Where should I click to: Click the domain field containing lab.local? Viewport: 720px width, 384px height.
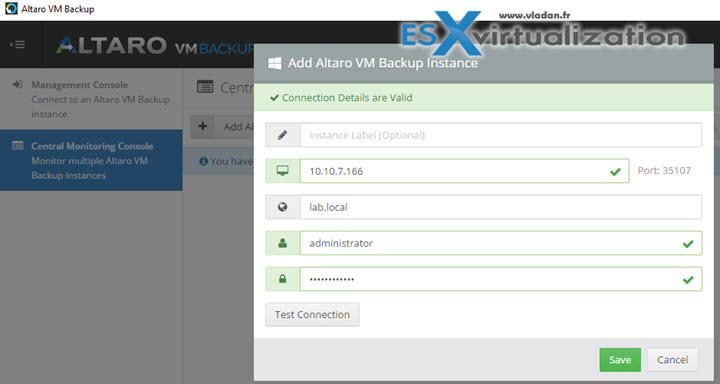501,207
